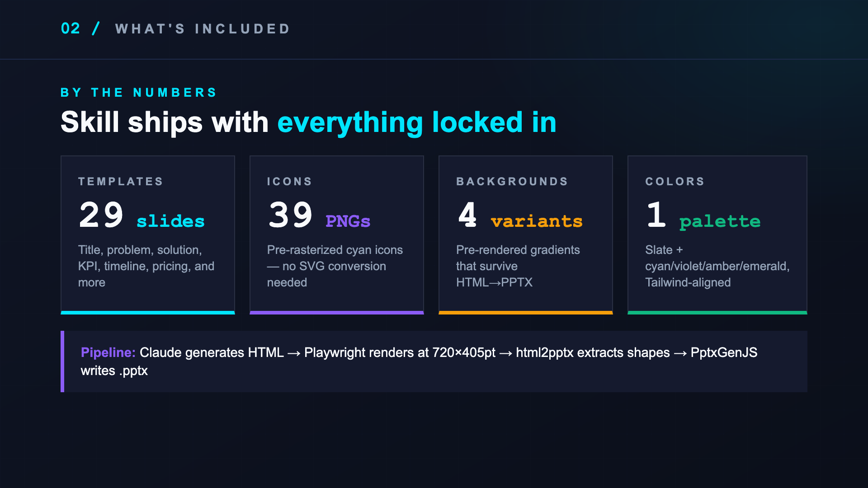Select the violet 'Pipeline:' label
The height and width of the screenshot is (488, 868).
[x=108, y=352]
